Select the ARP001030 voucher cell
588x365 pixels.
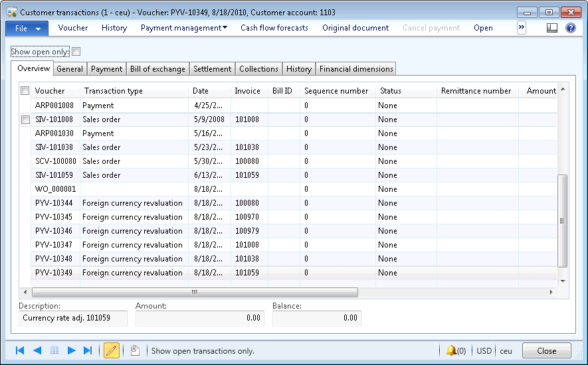tap(56, 133)
